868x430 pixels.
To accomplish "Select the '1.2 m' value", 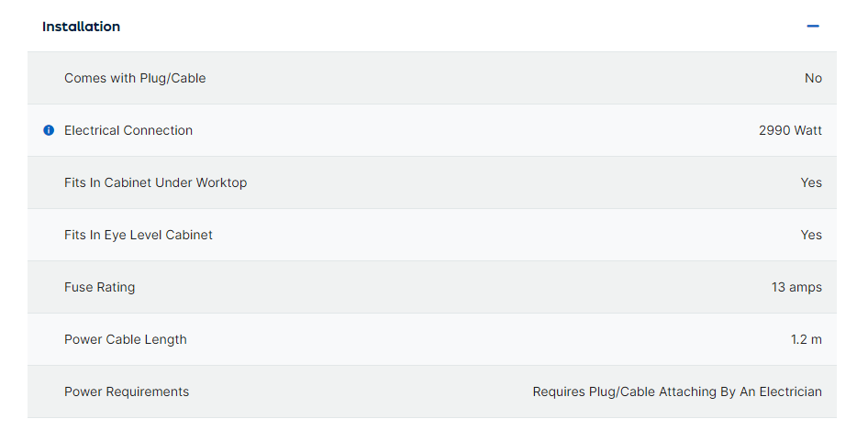I will 807,339.
